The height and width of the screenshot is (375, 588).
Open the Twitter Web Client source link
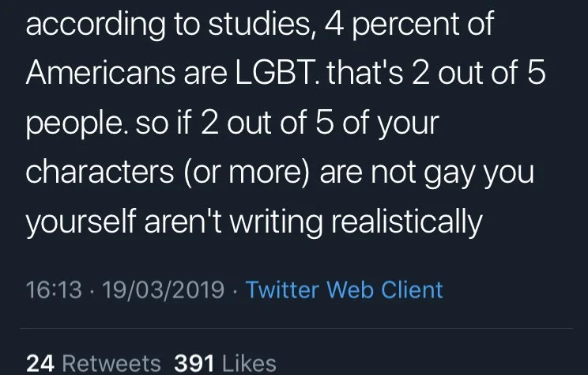tap(344, 290)
